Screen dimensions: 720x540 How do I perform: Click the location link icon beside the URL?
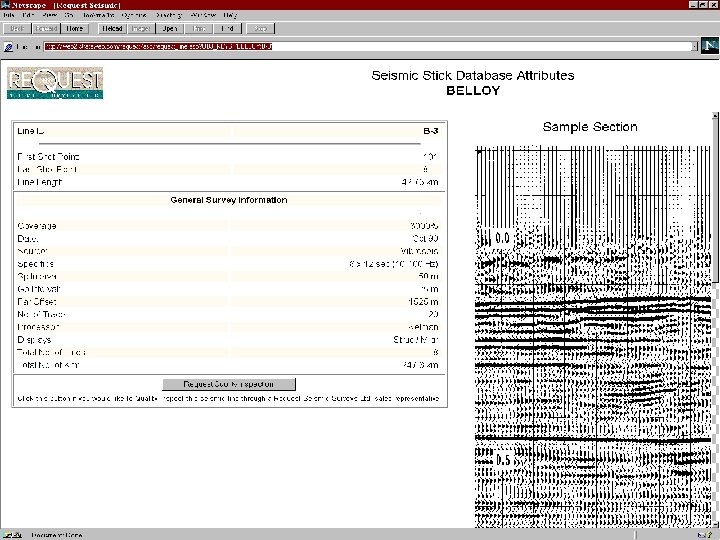pos(8,47)
